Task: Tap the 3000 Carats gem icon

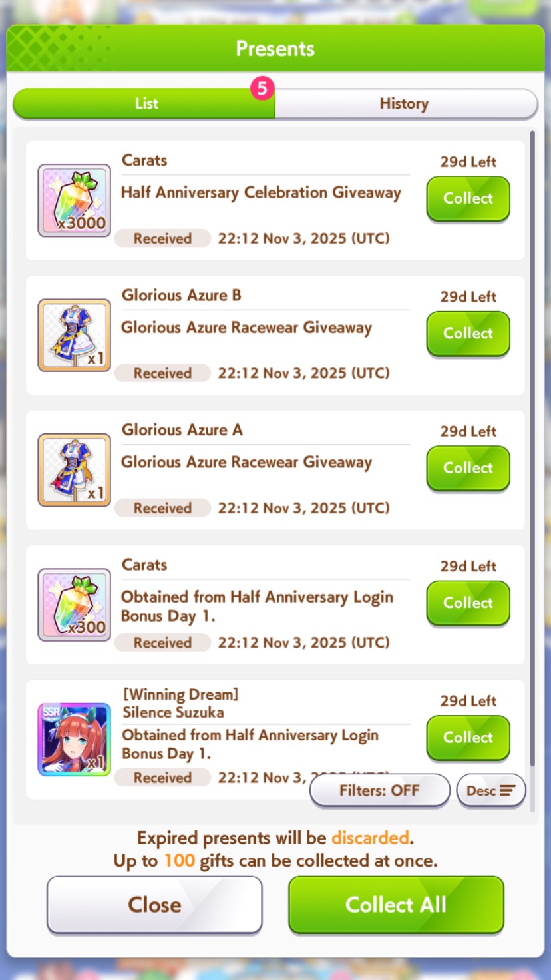Action: click(75, 200)
